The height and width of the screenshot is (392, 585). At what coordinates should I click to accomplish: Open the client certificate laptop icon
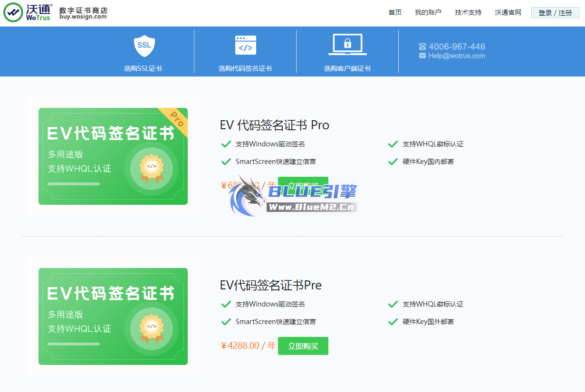(x=347, y=45)
